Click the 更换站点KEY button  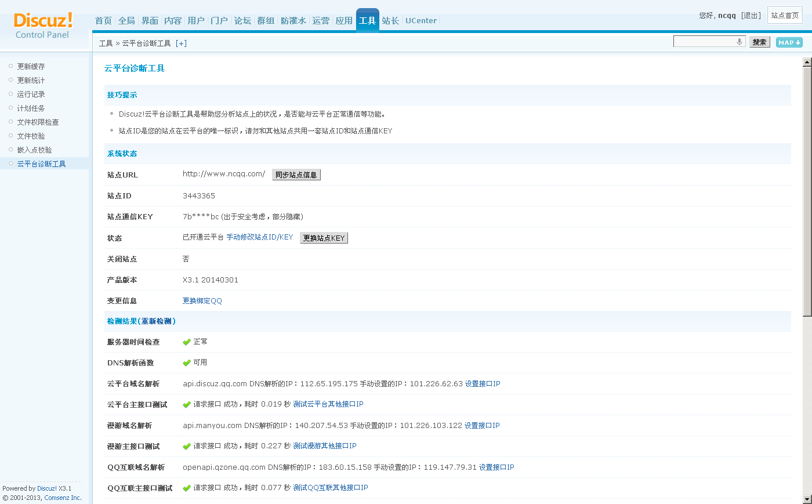click(x=324, y=238)
